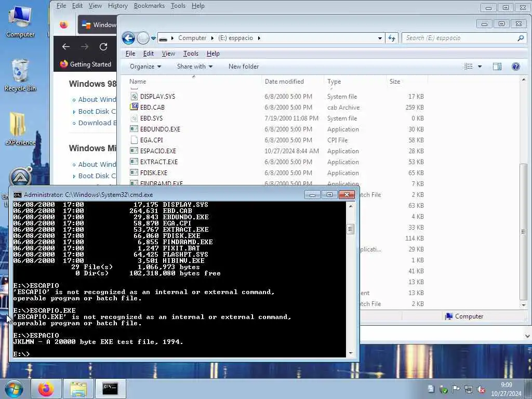The width and height of the screenshot is (532, 399).
Task: Open the Getting Started bookmark
Action: point(86,64)
